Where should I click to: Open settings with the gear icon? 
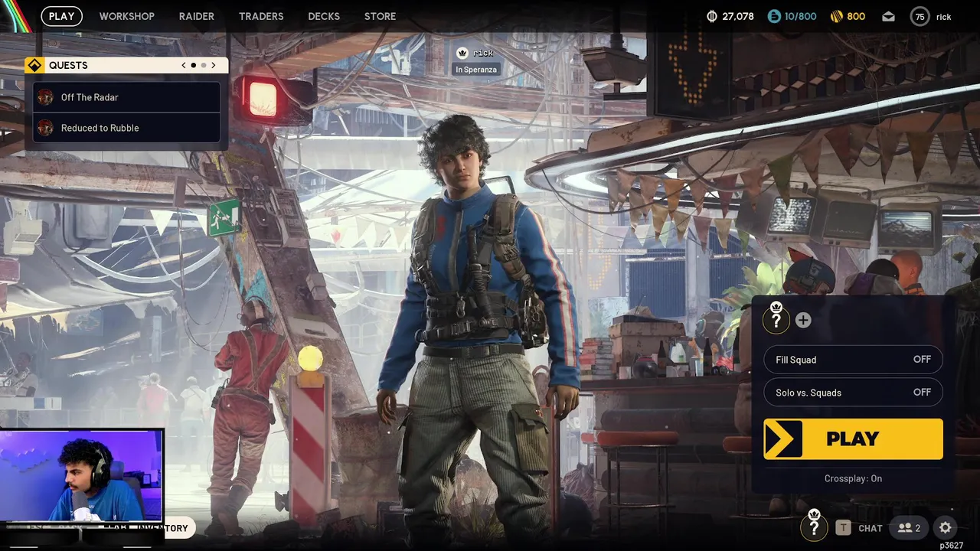coord(946,527)
